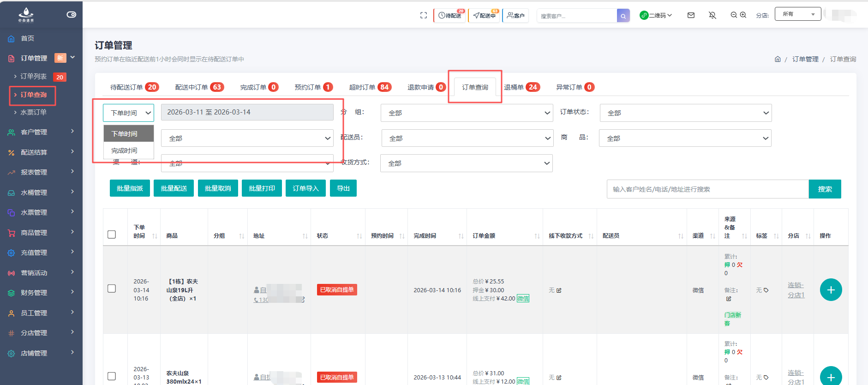Screen dimensions: 868x385
Task: Click the zoom out magnifier icon
Action: point(734,15)
